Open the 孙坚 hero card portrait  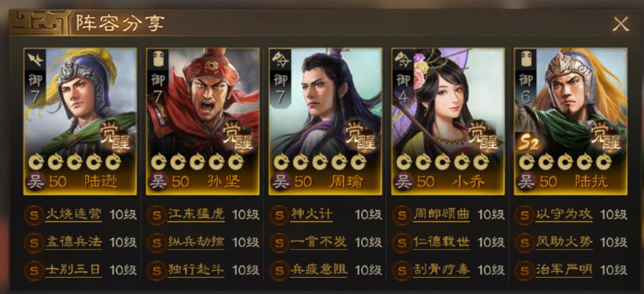click(203, 121)
